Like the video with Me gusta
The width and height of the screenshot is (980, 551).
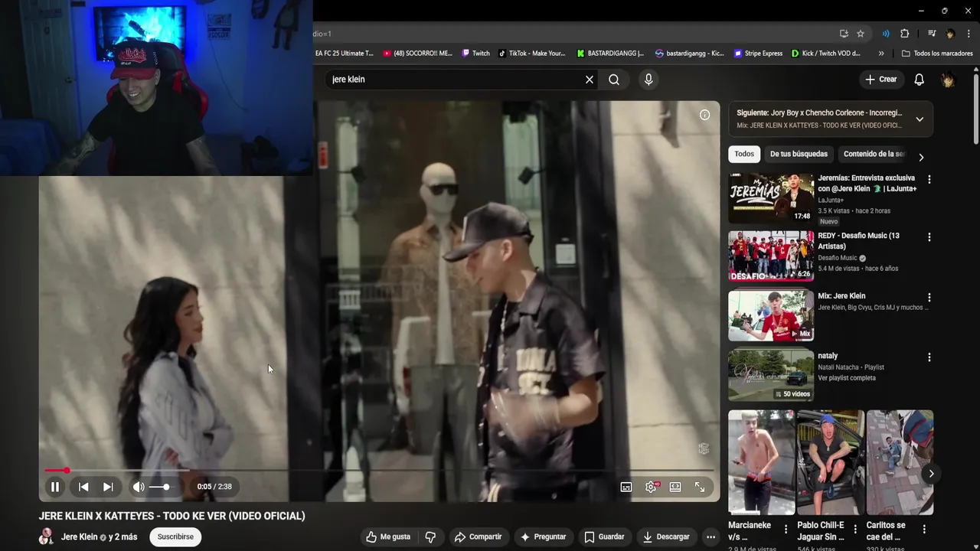click(388, 537)
